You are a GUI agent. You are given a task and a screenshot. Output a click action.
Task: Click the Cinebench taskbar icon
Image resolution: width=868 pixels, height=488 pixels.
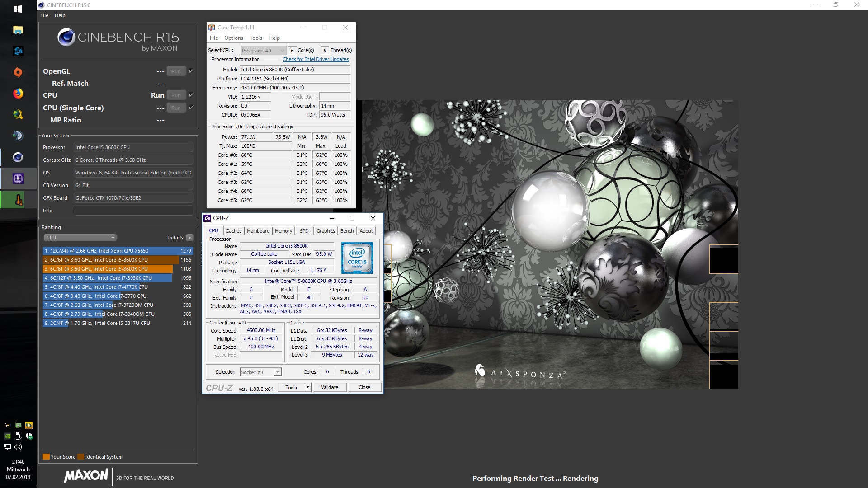point(18,157)
